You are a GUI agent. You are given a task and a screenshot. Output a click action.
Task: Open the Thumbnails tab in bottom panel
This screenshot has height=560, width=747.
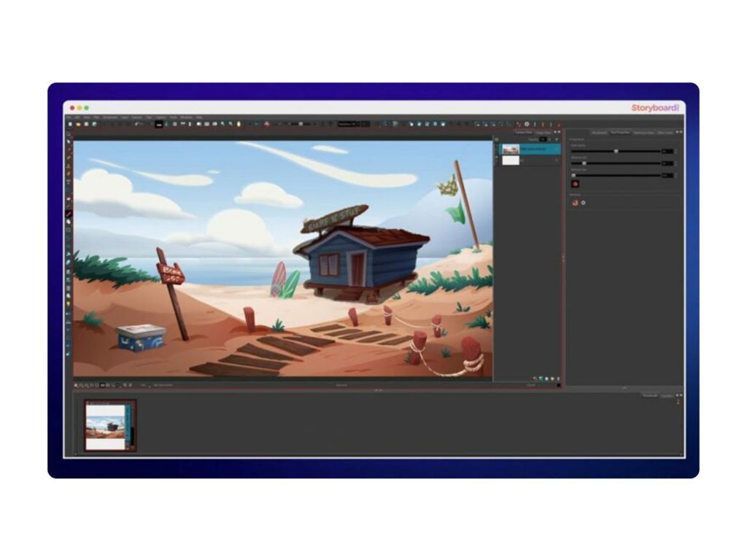pyautogui.click(x=649, y=395)
